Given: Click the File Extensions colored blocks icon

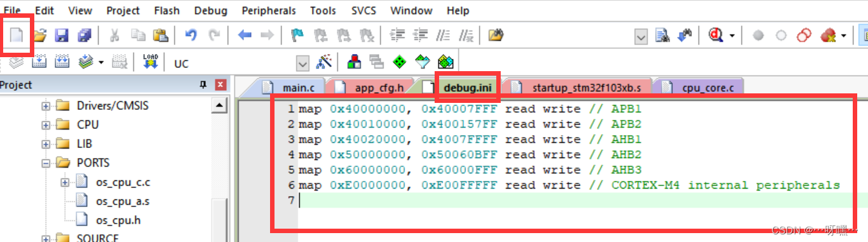Looking at the screenshot, I should (355, 62).
